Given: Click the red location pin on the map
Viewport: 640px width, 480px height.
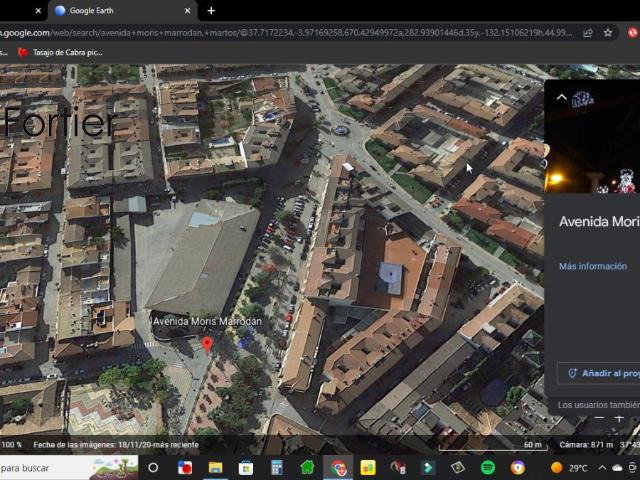Looking at the screenshot, I should [x=207, y=344].
